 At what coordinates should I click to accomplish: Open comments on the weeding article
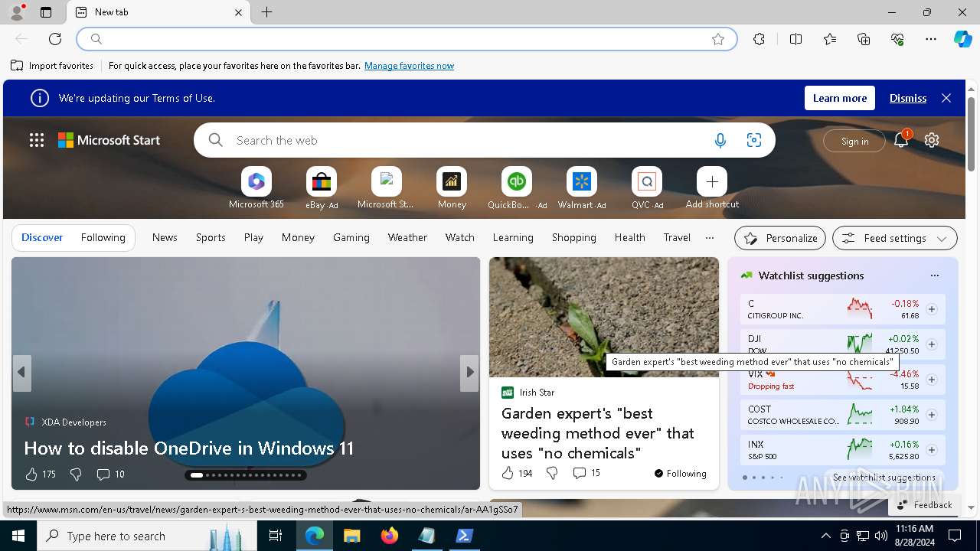[586, 473]
